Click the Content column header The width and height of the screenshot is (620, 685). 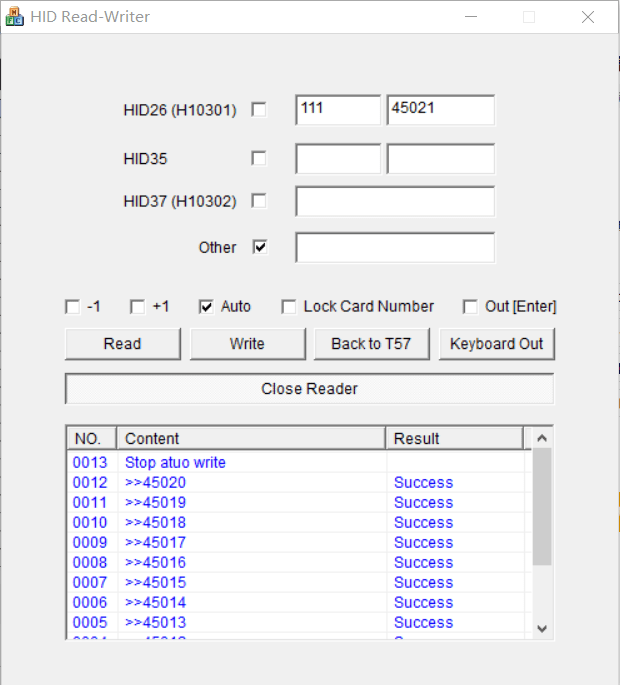click(251, 438)
